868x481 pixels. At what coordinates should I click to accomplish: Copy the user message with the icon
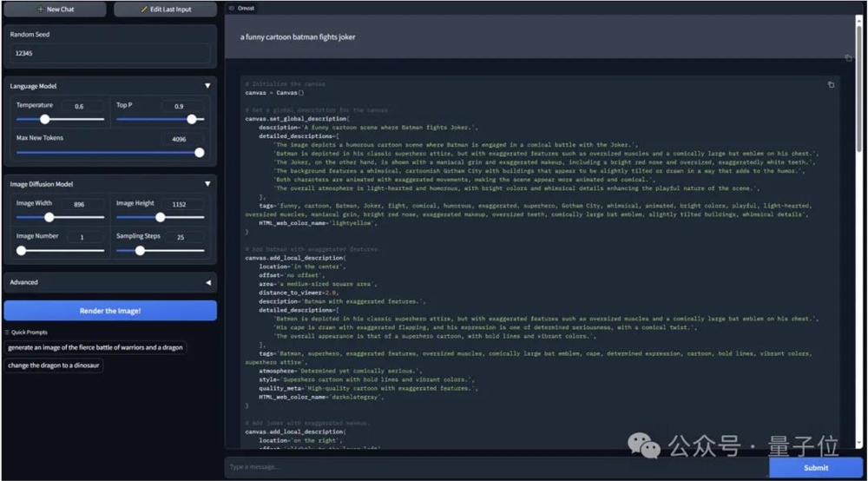point(849,58)
